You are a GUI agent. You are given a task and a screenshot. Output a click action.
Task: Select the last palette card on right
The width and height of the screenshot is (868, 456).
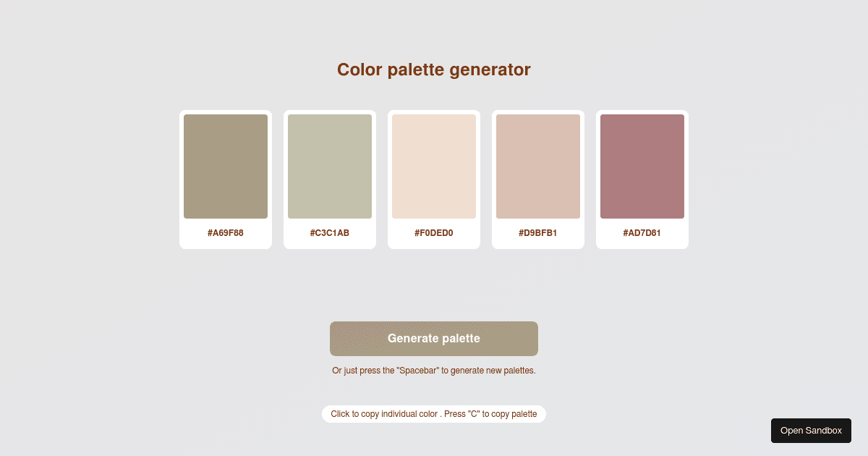coord(642,180)
